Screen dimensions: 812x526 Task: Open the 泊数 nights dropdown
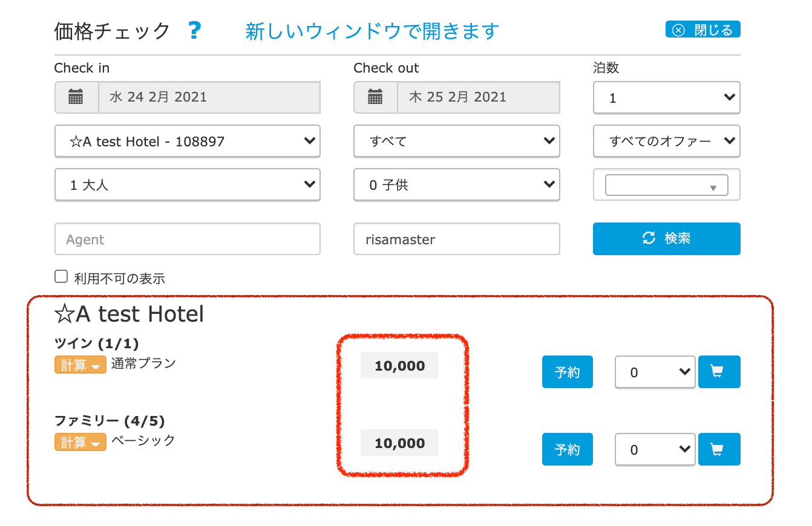666,97
